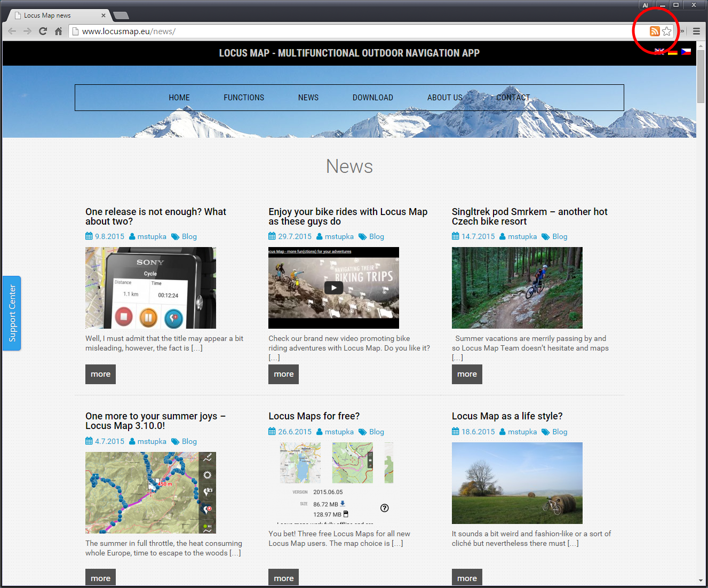
Task: Switch site language to German flag
Action: click(673, 52)
